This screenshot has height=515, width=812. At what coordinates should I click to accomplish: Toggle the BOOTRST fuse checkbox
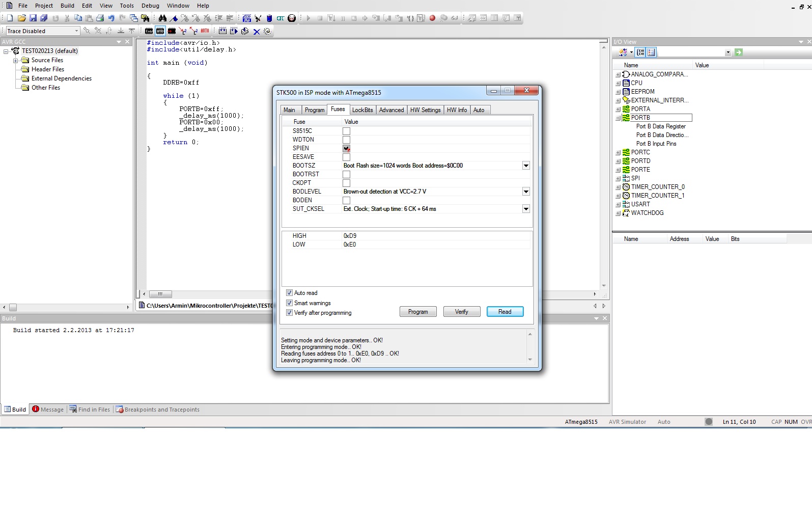(347, 174)
